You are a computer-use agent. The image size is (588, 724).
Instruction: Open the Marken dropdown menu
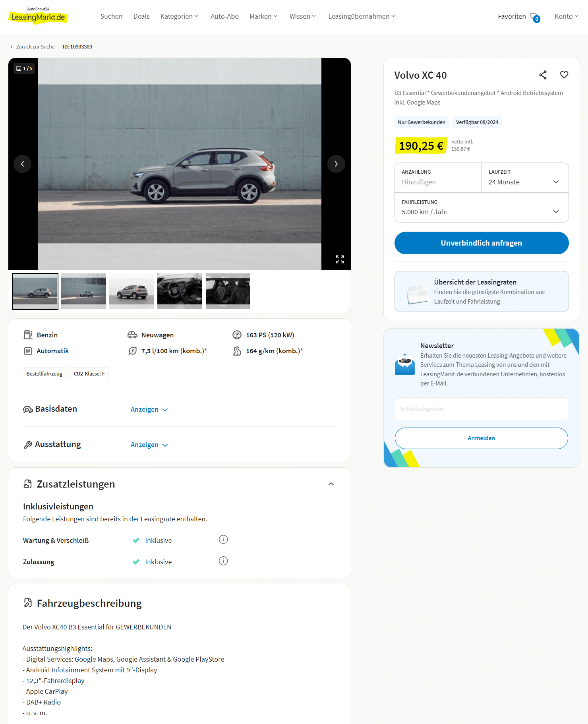(x=263, y=16)
